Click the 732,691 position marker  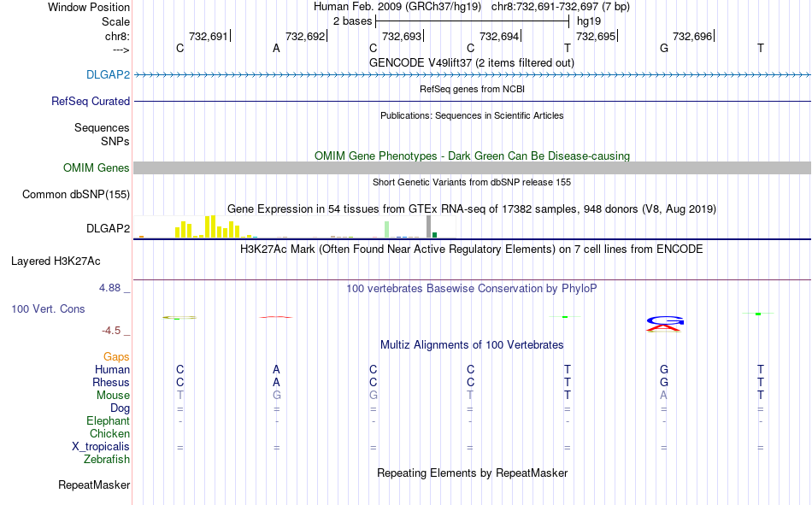[x=209, y=36]
